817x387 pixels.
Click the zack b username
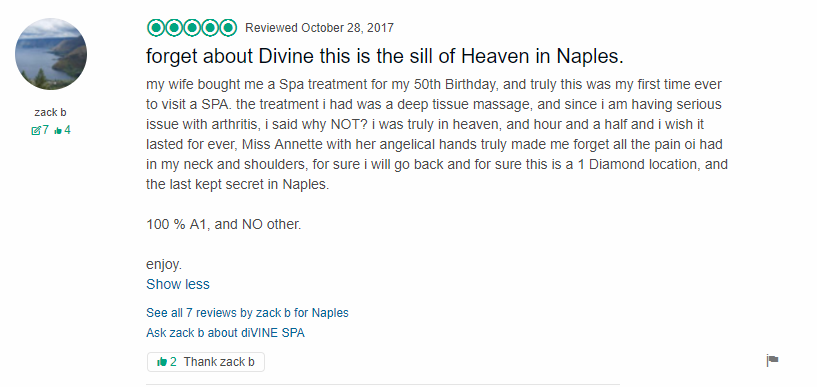click(x=51, y=112)
